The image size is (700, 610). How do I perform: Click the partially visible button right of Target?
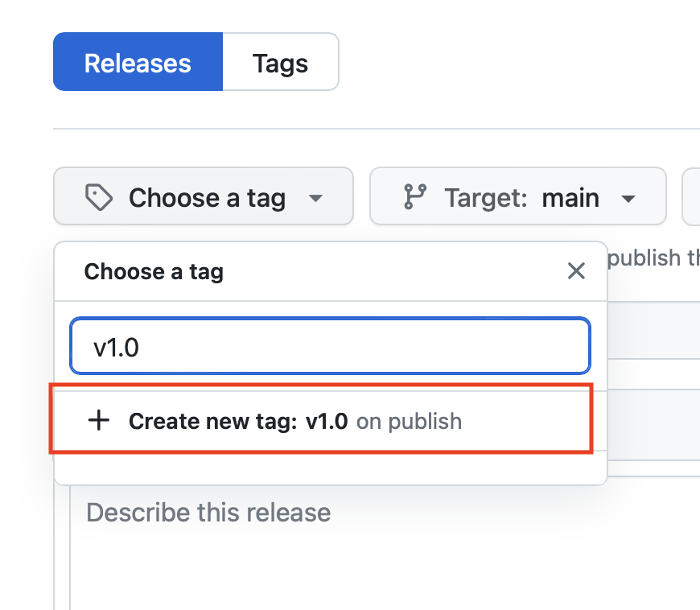point(691,197)
